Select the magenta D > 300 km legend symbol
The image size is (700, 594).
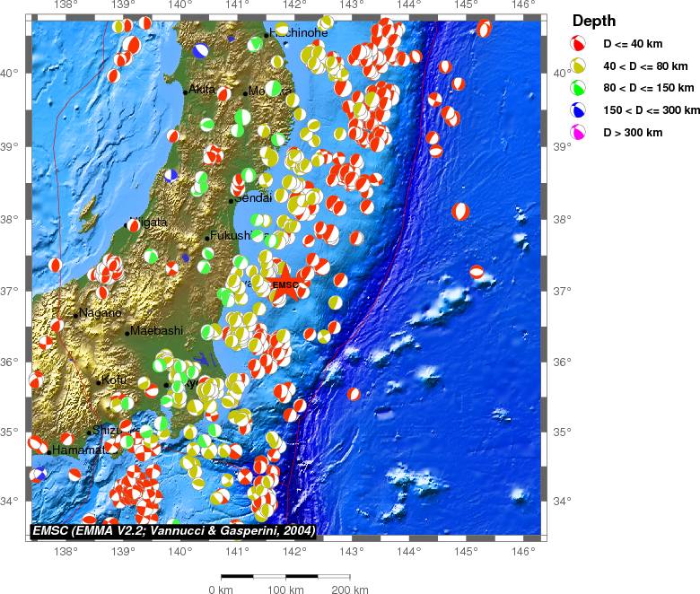(x=580, y=133)
